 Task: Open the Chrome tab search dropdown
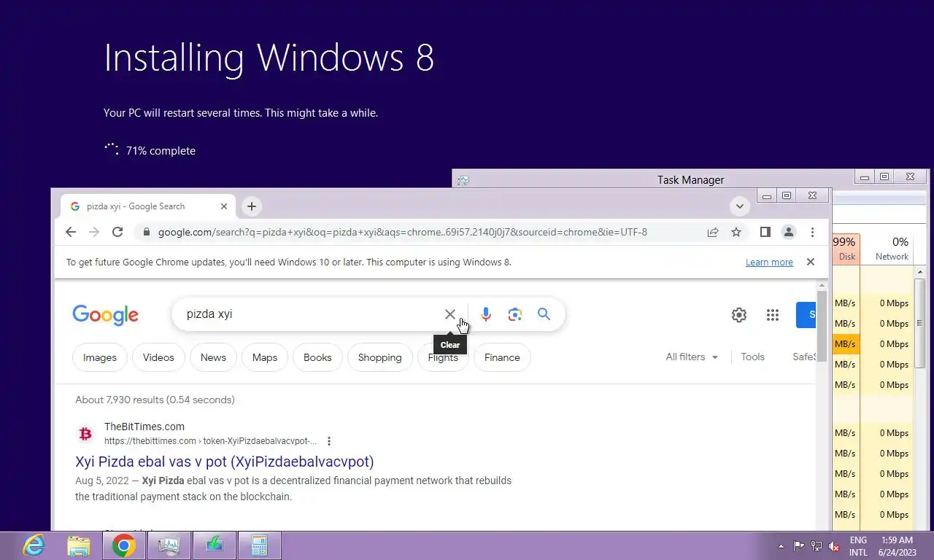coord(740,206)
